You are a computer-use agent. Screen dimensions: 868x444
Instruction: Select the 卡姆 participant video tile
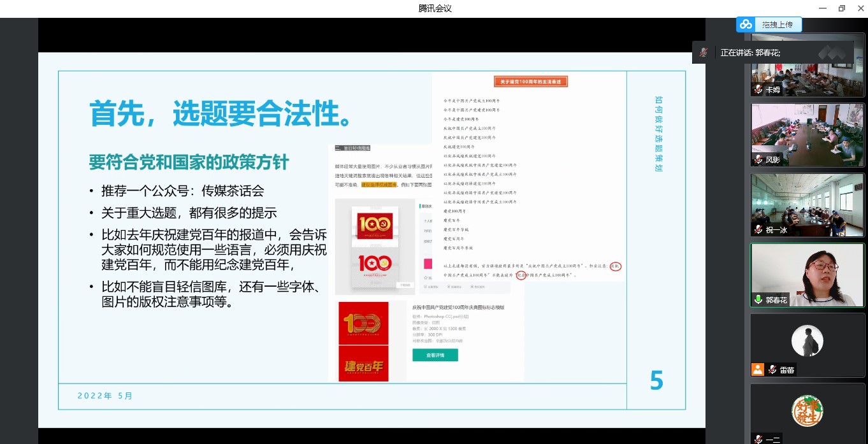click(807, 67)
